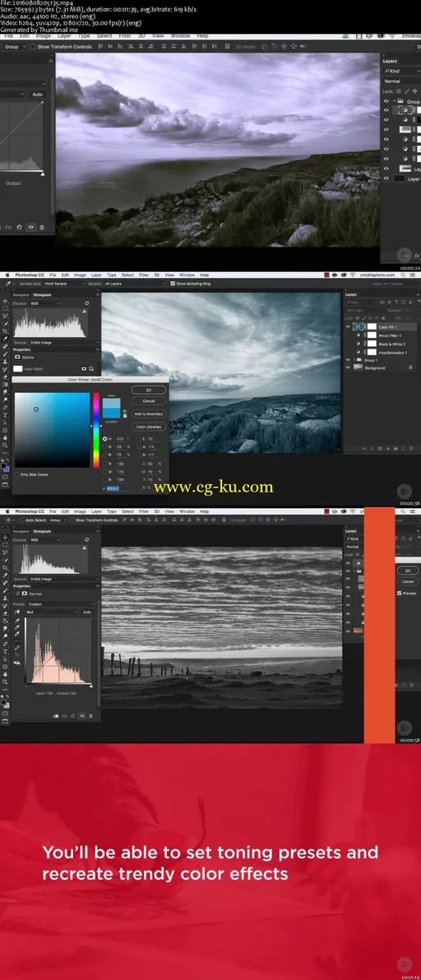Open Preset Custom dropdown in Curves panel
This screenshot has height=980, width=421.
[62, 603]
